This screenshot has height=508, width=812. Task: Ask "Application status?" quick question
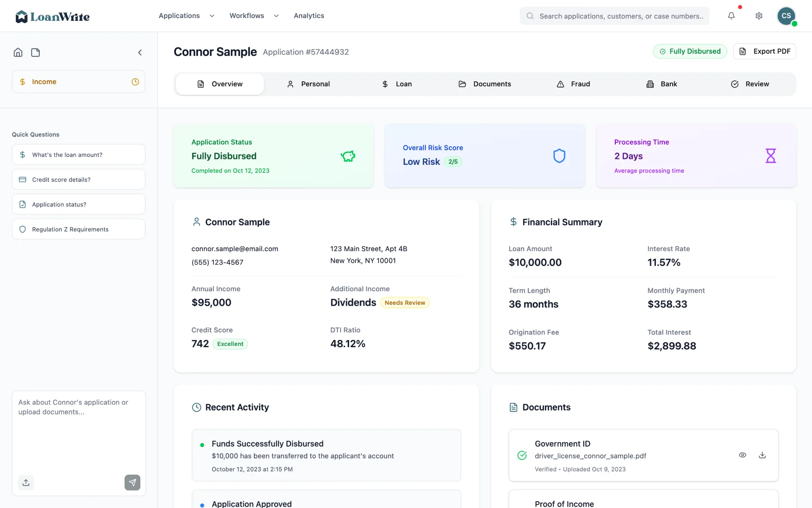pos(78,205)
